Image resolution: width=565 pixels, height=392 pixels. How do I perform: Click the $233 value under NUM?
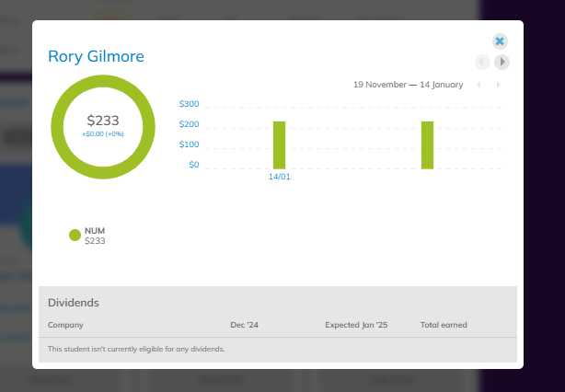(95, 241)
